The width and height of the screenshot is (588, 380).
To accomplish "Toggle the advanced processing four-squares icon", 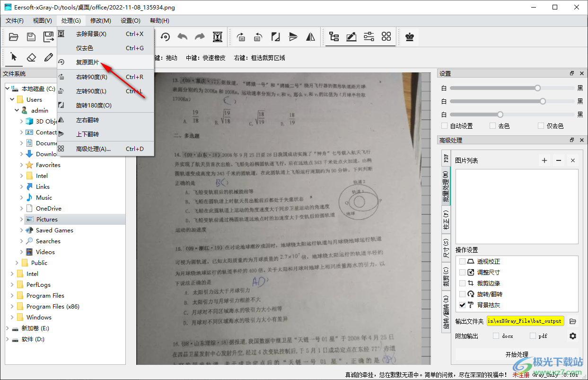I will 386,36.
